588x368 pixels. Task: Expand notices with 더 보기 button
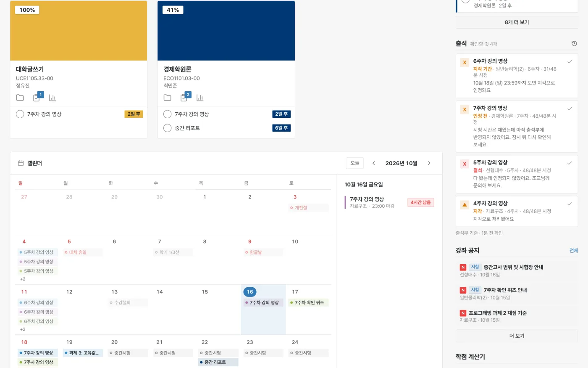point(517,336)
